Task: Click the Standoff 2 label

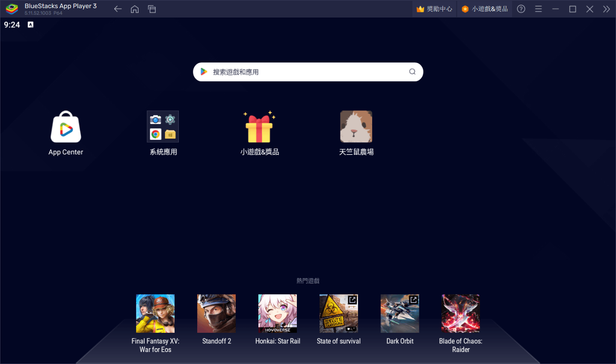Action: pyautogui.click(x=216, y=341)
